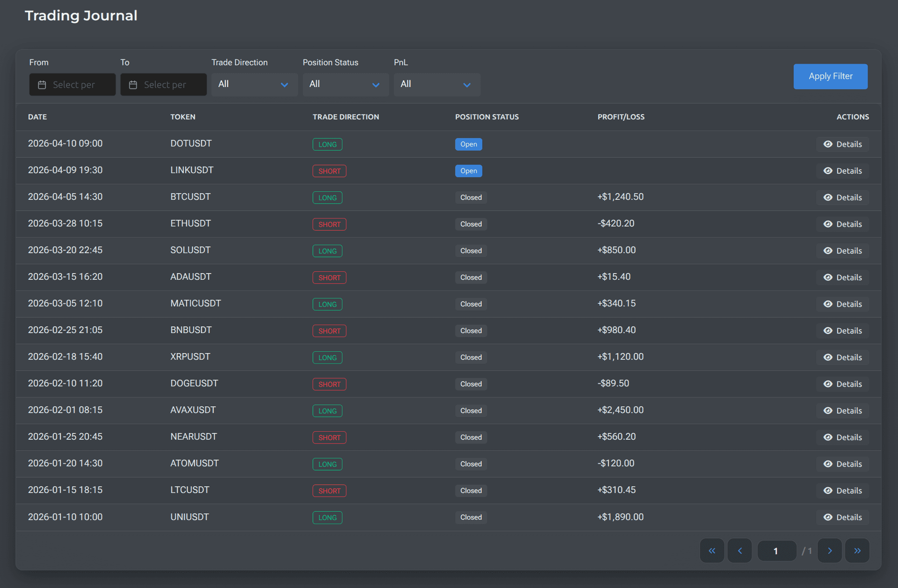The width and height of the screenshot is (898, 588).
Task: Click the +$850.00 profit value
Action: (x=617, y=250)
